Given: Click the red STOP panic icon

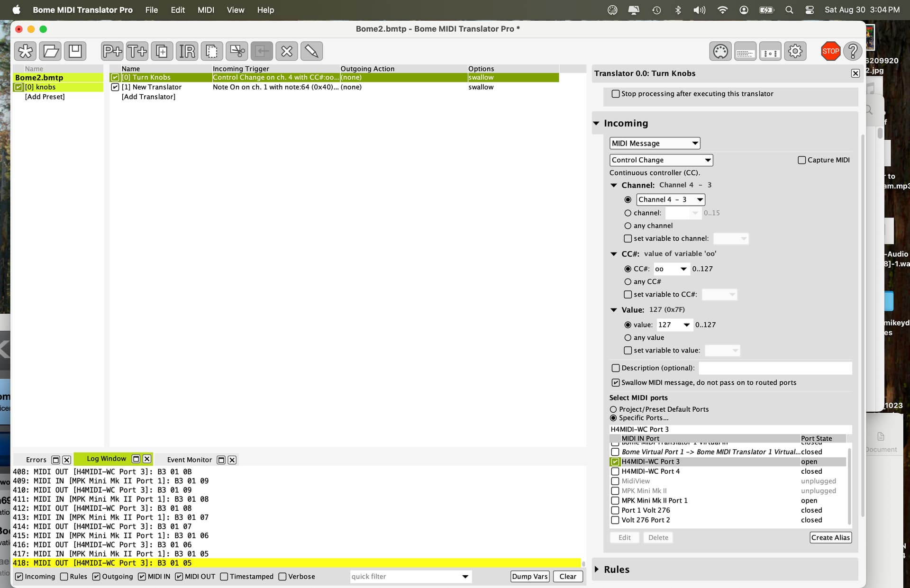Looking at the screenshot, I should (x=830, y=51).
